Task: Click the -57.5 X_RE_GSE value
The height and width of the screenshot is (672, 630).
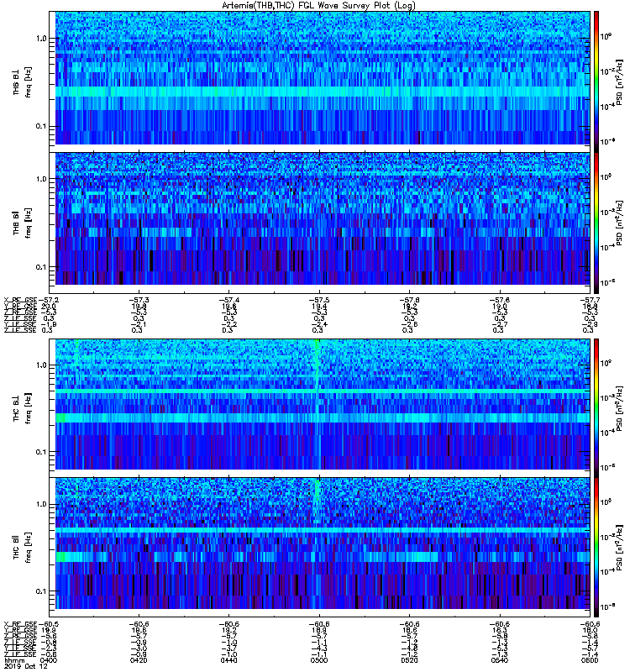Action: [319, 300]
